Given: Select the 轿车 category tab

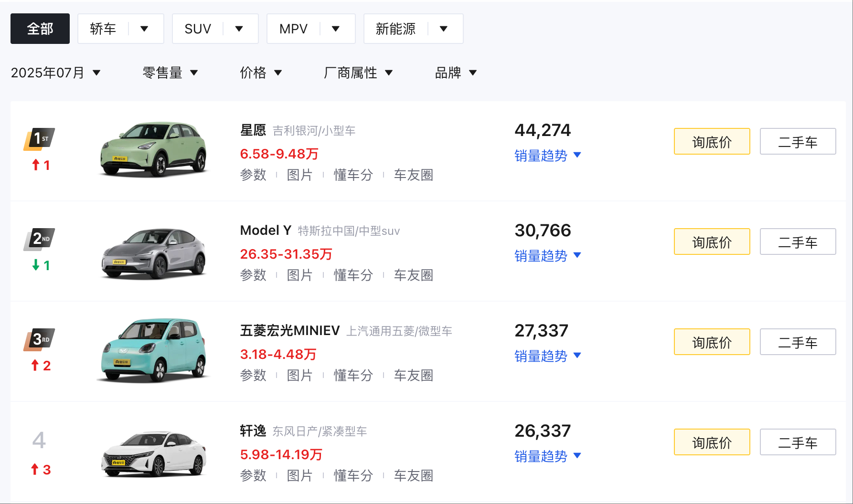Looking at the screenshot, I should pyautogui.click(x=103, y=29).
